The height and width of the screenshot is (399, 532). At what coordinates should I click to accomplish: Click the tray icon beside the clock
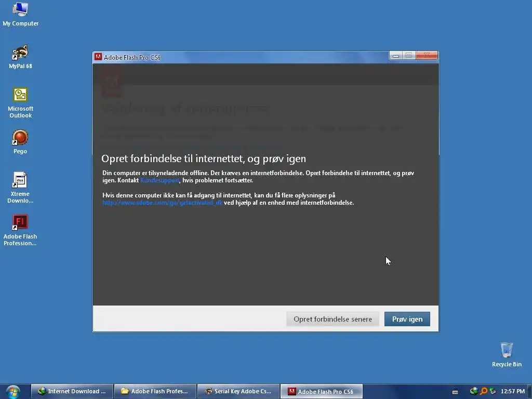click(x=493, y=391)
